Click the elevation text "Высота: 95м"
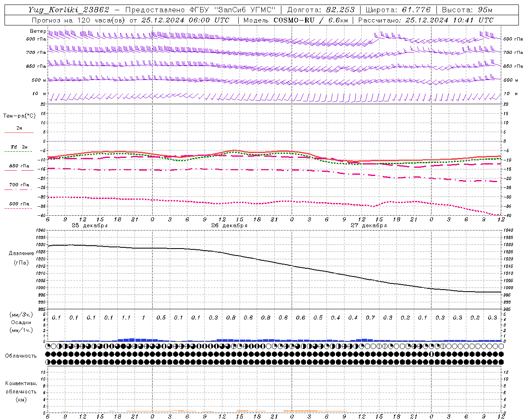 [467, 10]
